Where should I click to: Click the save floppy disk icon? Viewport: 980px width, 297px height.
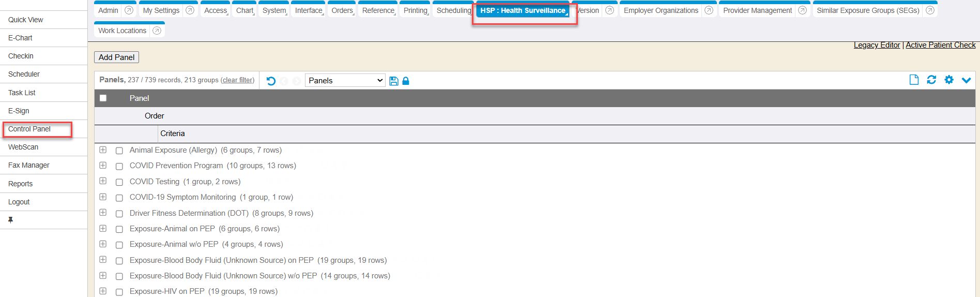click(394, 81)
